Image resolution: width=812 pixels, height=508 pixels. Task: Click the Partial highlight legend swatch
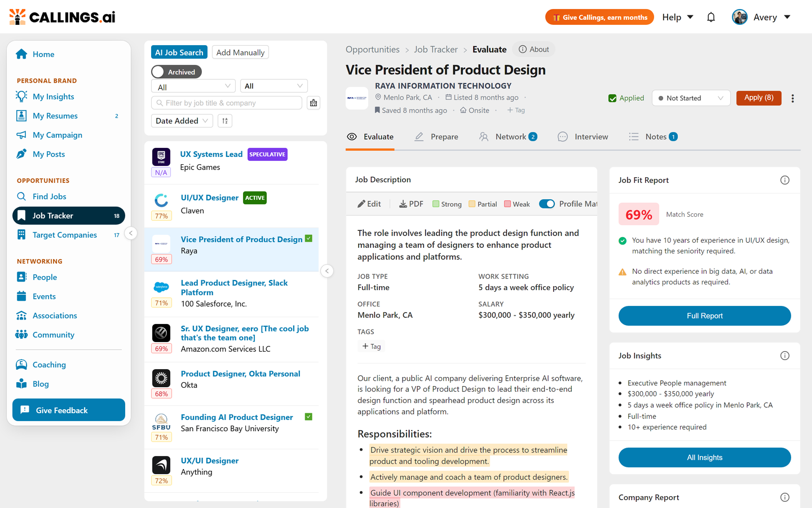coord(472,204)
